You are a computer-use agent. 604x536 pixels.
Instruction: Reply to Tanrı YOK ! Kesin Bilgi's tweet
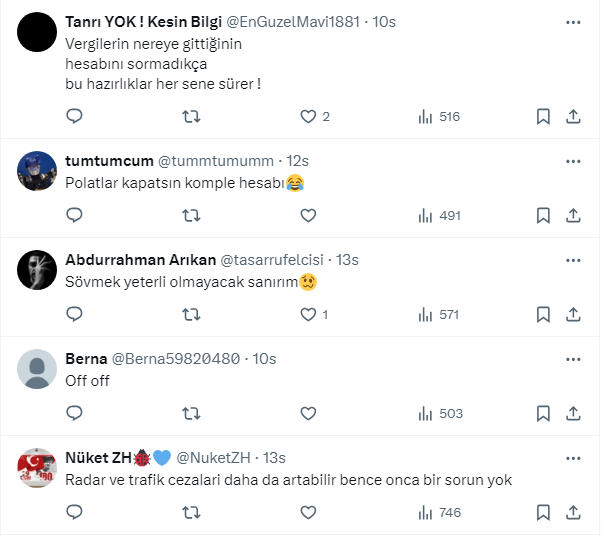(74, 117)
